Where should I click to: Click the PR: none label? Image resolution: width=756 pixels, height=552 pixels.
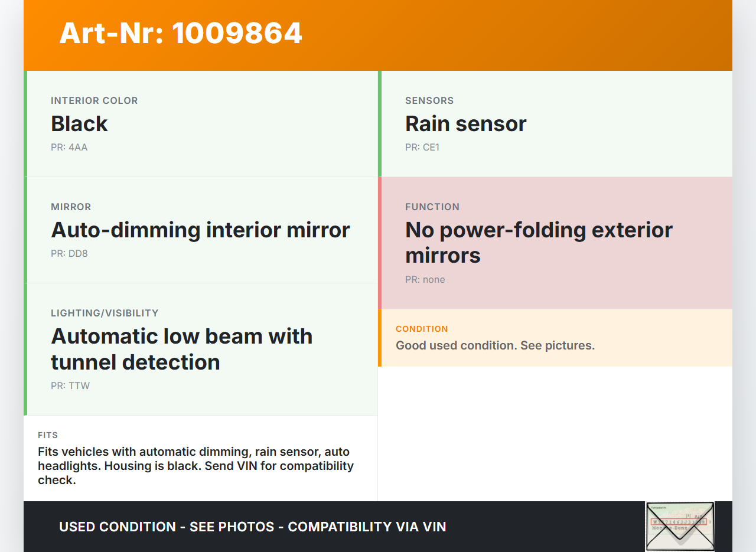425,280
